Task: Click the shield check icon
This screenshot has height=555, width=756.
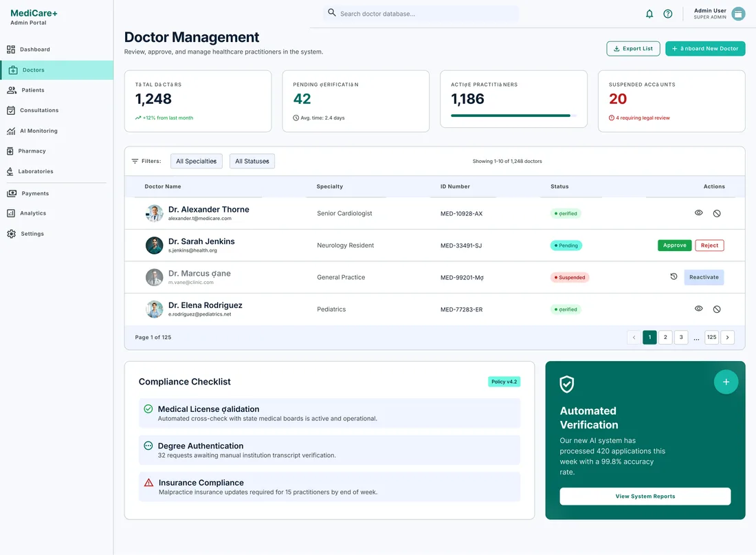Action: (x=566, y=384)
